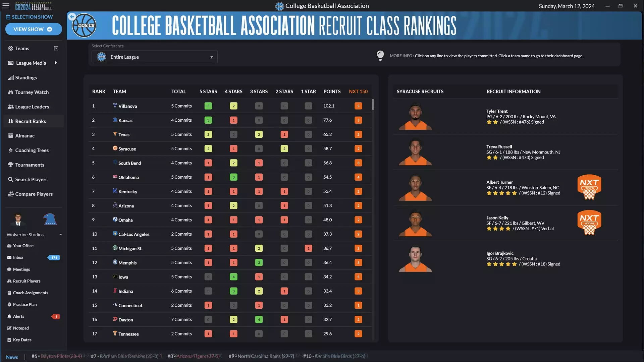This screenshot has width=644, height=362.
Task: Toggle the hamburger menu at top left
Action: tap(6, 6)
